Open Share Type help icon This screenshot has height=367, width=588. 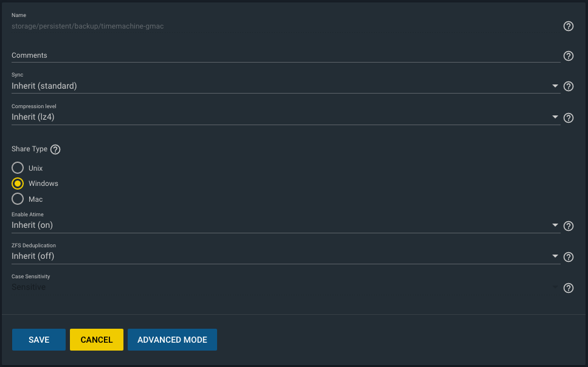(x=55, y=149)
